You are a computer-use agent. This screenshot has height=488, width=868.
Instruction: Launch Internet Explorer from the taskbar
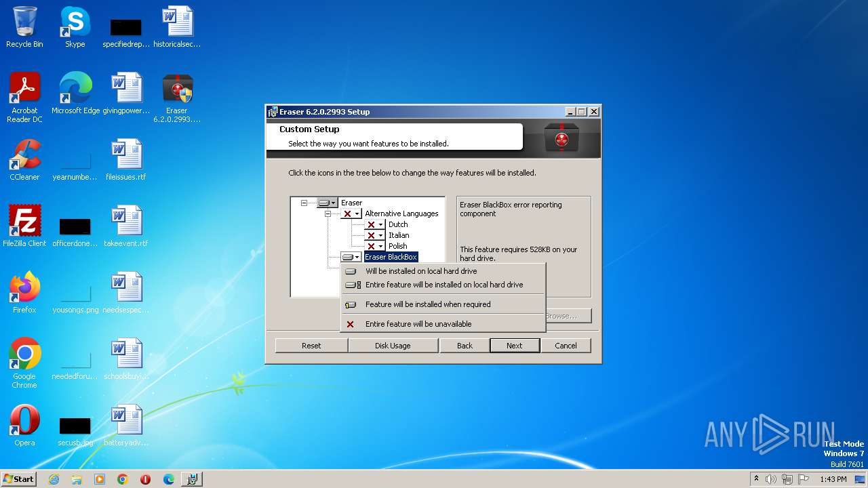[x=54, y=479]
